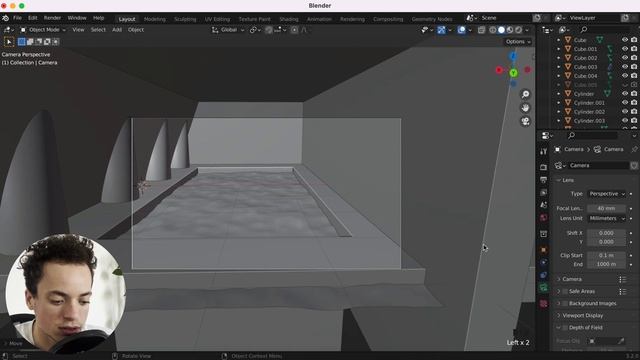Click the Clip Start 0.1 m field
The height and width of the screenshot is (360, 640).
607,256
